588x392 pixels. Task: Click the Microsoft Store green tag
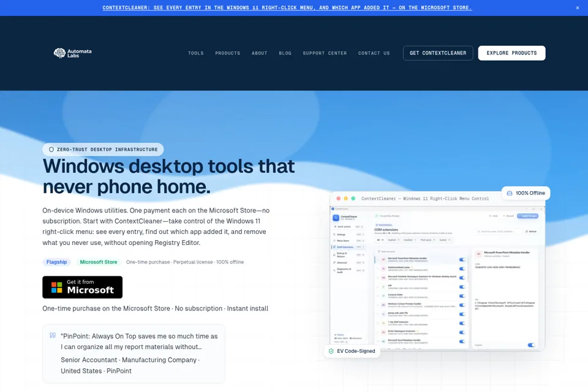point(99,262)
